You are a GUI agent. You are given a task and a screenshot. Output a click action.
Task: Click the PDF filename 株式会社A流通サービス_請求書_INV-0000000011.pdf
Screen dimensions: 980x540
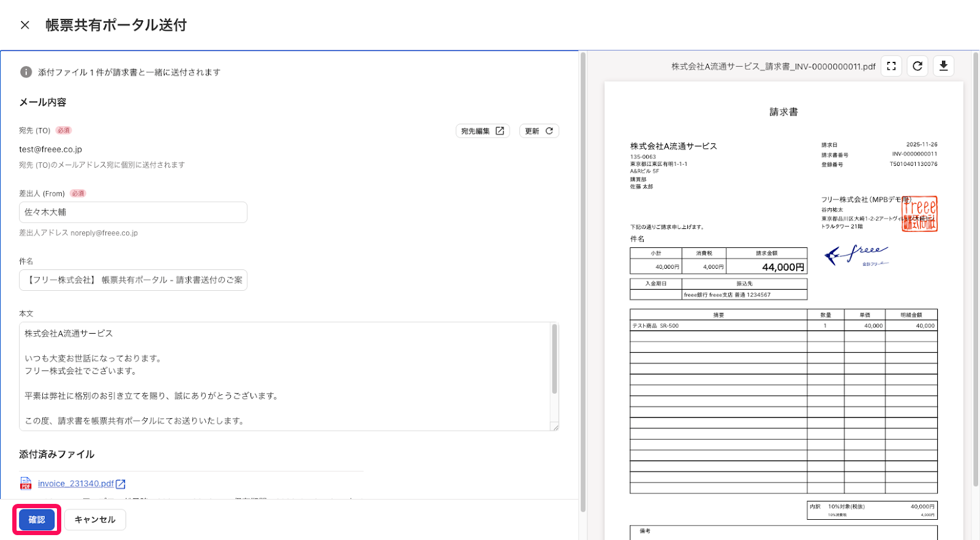point(774,67)
